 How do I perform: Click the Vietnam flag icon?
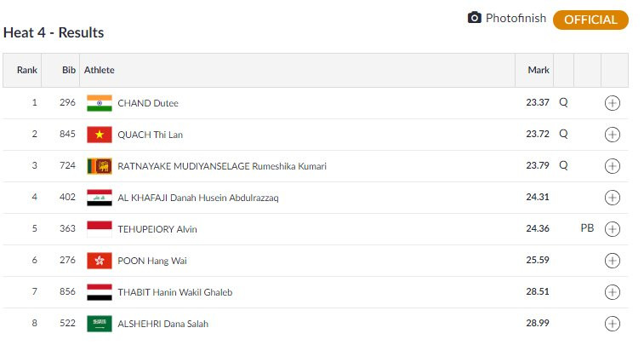pos(100,135)
